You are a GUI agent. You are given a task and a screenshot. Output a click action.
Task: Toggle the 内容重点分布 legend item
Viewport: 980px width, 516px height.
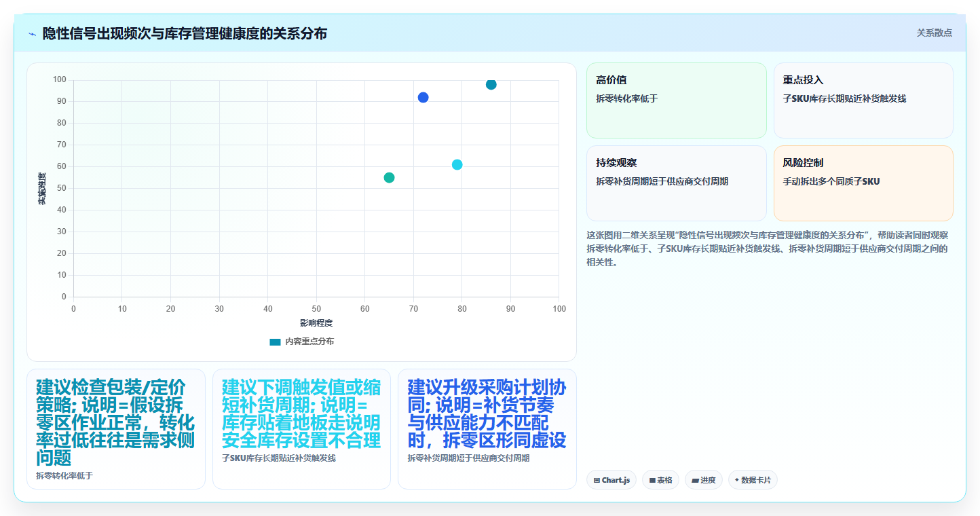pos(301,342)
